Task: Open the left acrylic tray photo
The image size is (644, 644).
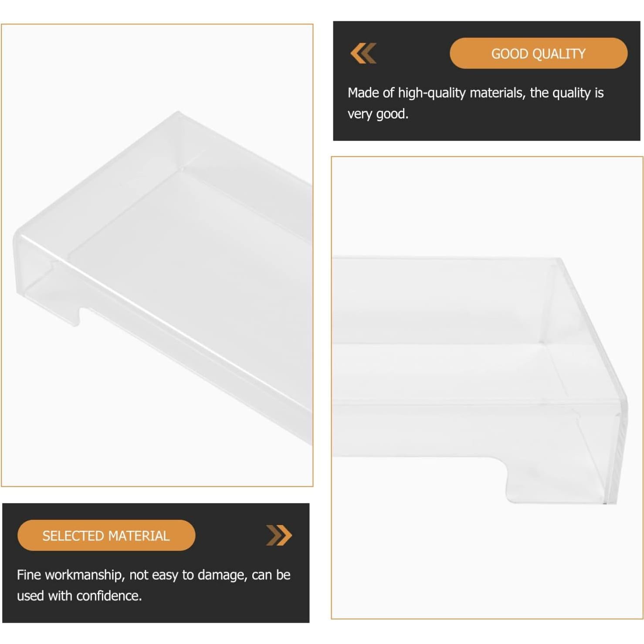Action: (157, 255)
